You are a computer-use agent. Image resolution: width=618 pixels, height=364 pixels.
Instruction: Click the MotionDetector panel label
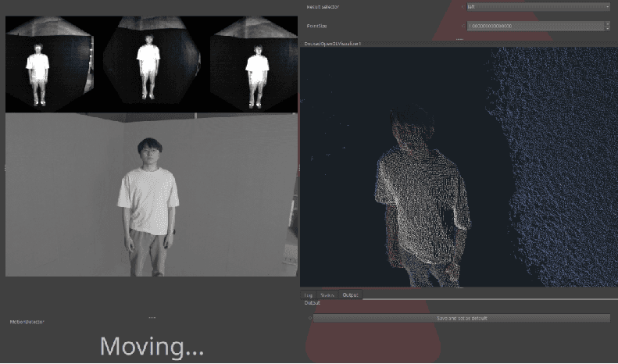27,322
